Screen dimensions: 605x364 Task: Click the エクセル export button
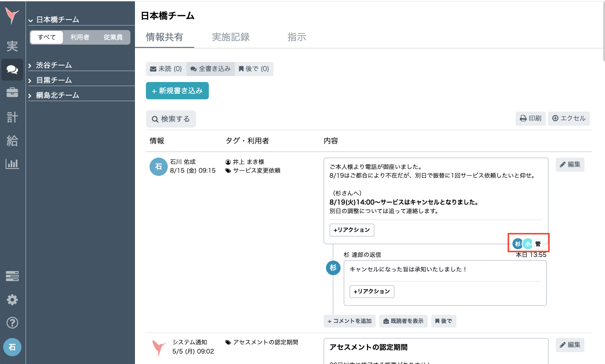569,118
